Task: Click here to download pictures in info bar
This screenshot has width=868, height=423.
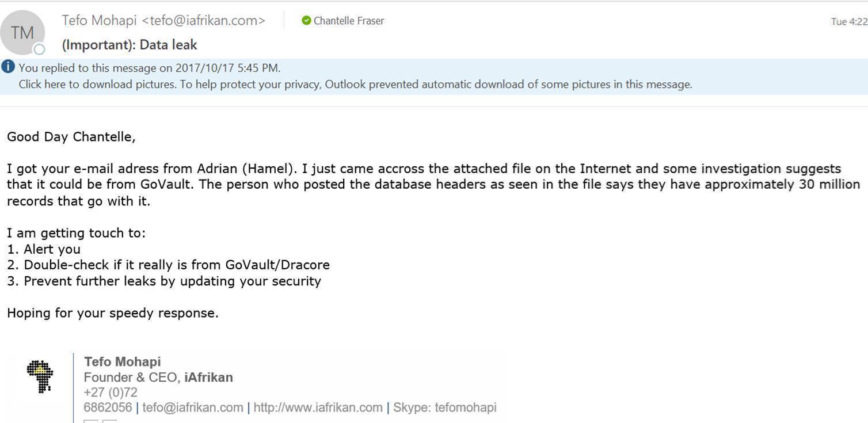Action: (x=97, y=85)
